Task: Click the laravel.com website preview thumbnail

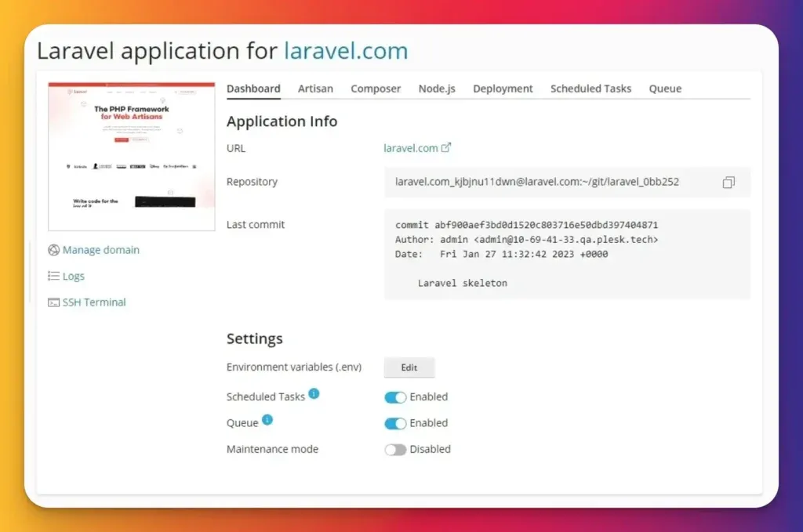Action: (132, 156)
